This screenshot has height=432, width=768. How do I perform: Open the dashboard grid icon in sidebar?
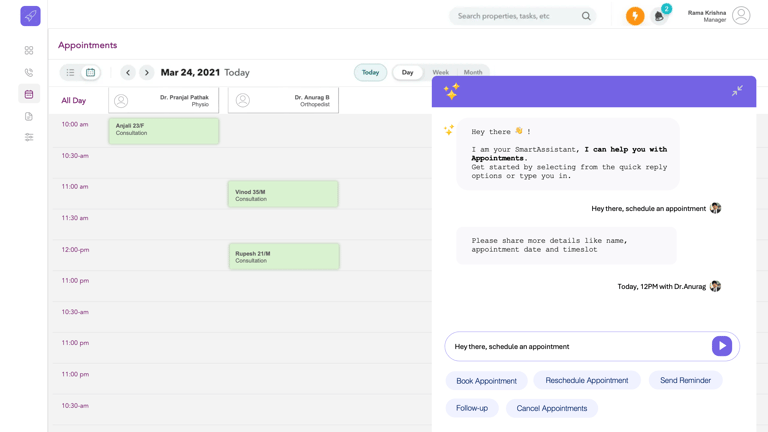(x=29, y=50)
